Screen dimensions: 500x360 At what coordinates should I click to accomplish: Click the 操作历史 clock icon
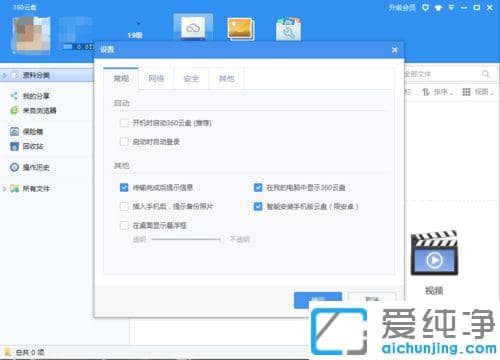click(14, 167)
